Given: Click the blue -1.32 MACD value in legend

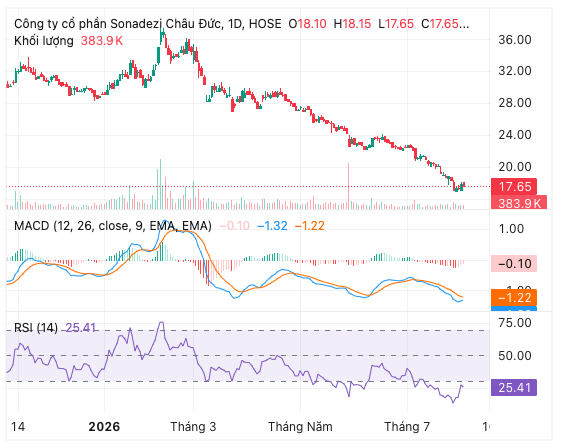Looking at the screenshot, I should point(272,226).
